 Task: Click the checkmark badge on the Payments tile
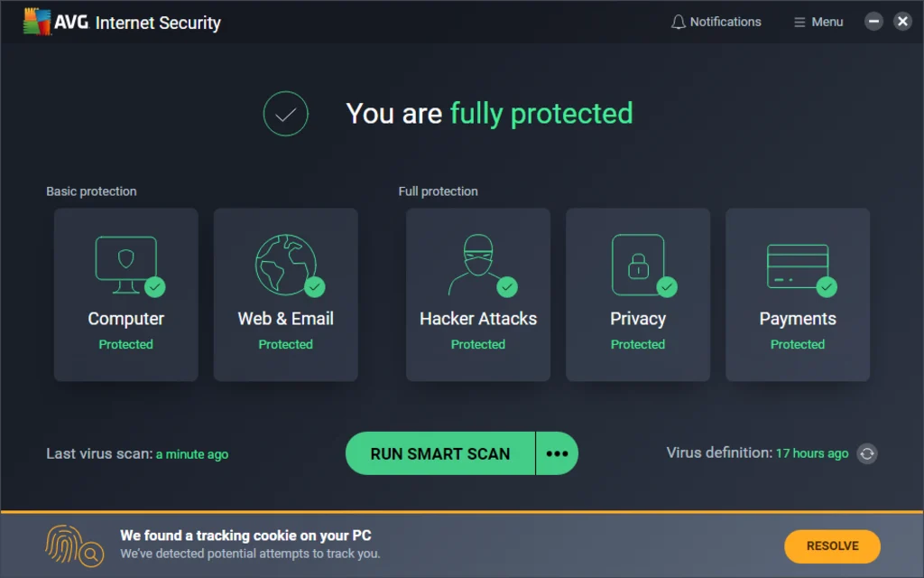(x=827, y=286)
